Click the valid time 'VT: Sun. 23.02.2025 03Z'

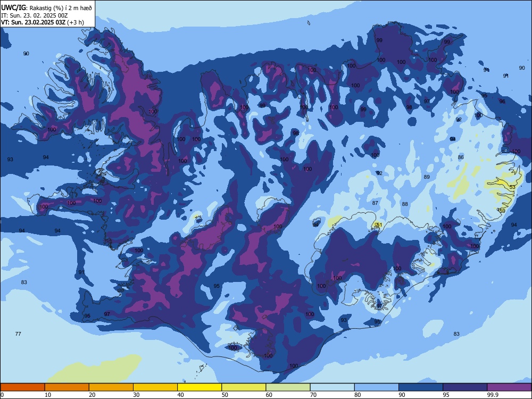[x=33, y=23]
